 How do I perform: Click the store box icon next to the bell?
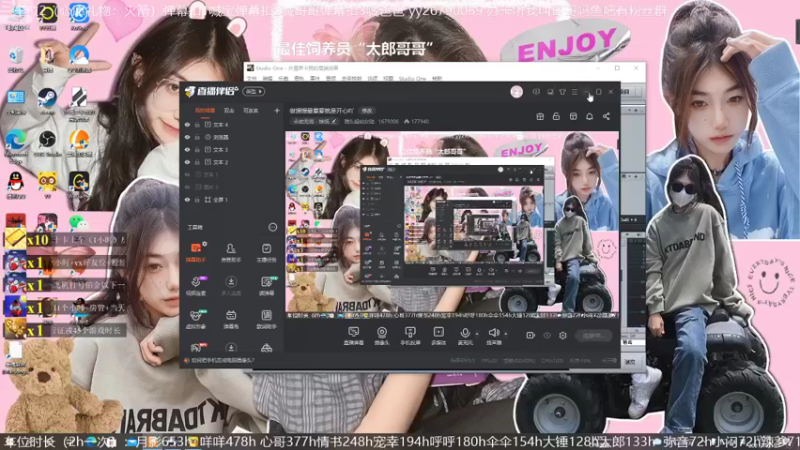[573, 116]
